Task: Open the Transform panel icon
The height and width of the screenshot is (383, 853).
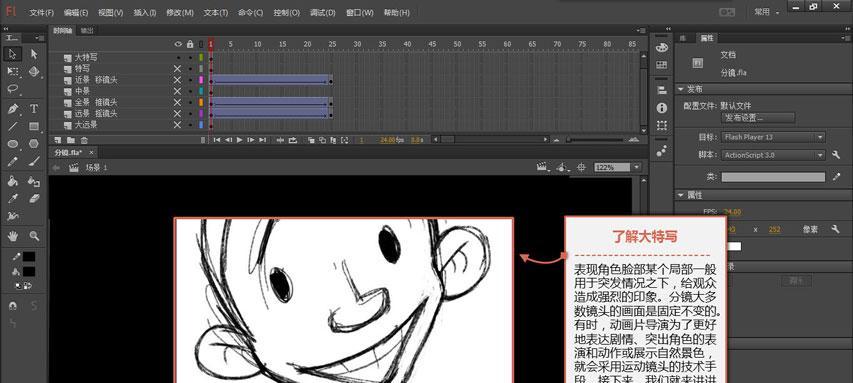Action: [x=662, y=125]
